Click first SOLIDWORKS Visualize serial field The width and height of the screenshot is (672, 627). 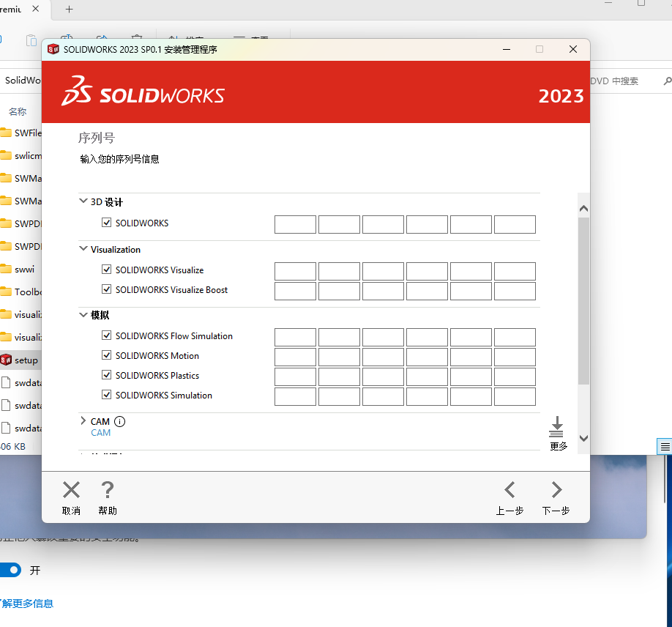(295, 272)
